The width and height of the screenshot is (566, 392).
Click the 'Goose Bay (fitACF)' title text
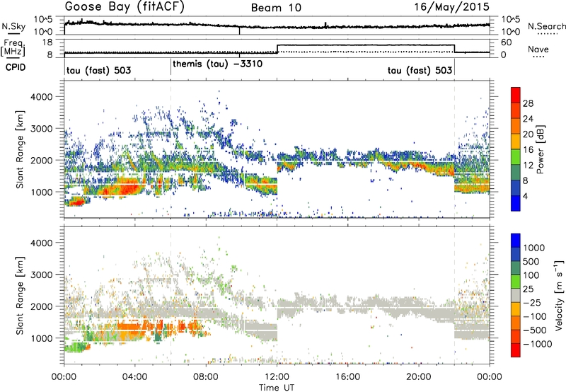click(125, 7)
